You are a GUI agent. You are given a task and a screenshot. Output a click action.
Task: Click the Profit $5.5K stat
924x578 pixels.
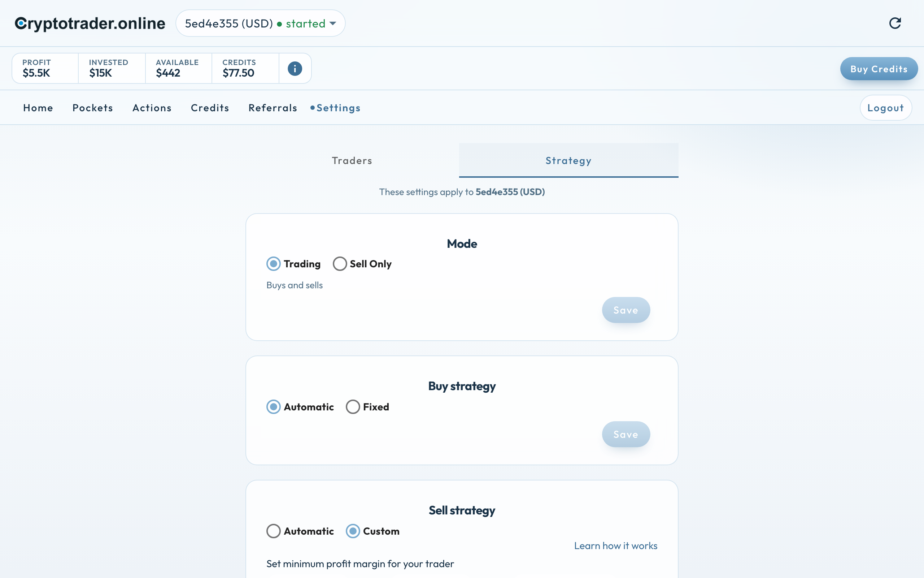pos(45,68)
